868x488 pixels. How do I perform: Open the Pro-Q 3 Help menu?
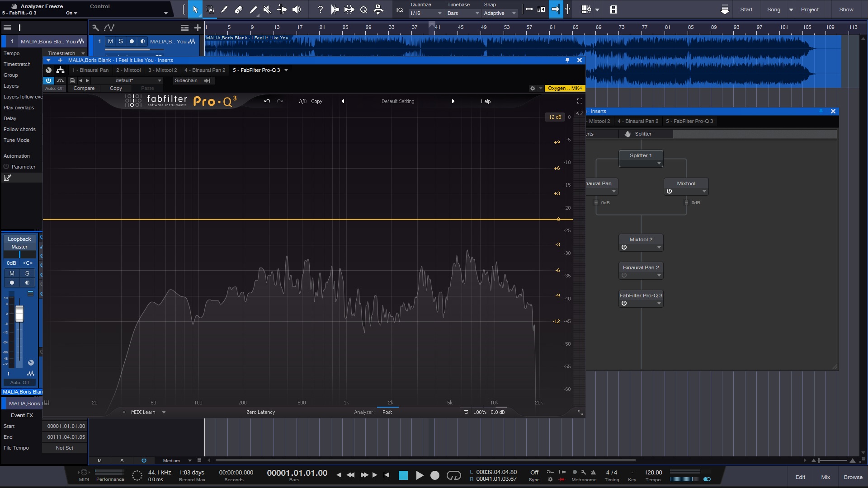click(x=486, y=101)
